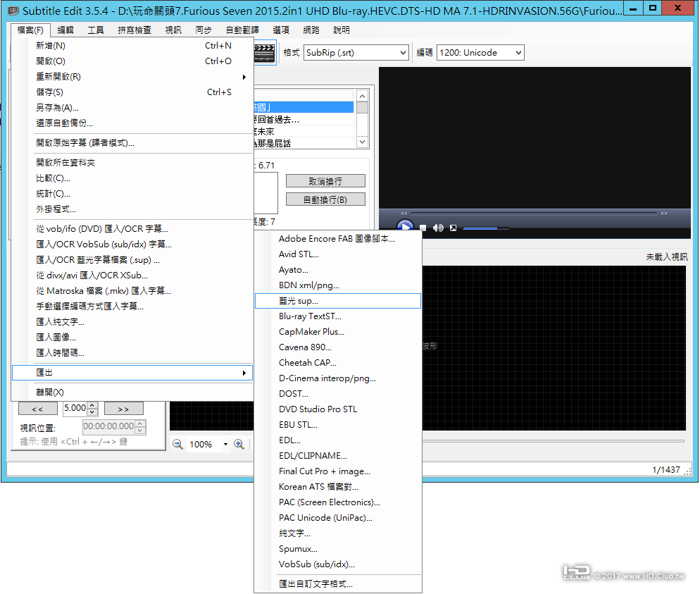
Task: Zoom out the waveform with magnifier icon
Action: click(177, 445)
